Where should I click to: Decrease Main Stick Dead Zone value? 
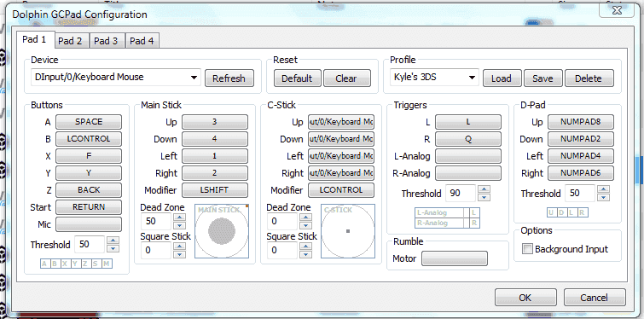pyautogui.click(x=179, y=225)
